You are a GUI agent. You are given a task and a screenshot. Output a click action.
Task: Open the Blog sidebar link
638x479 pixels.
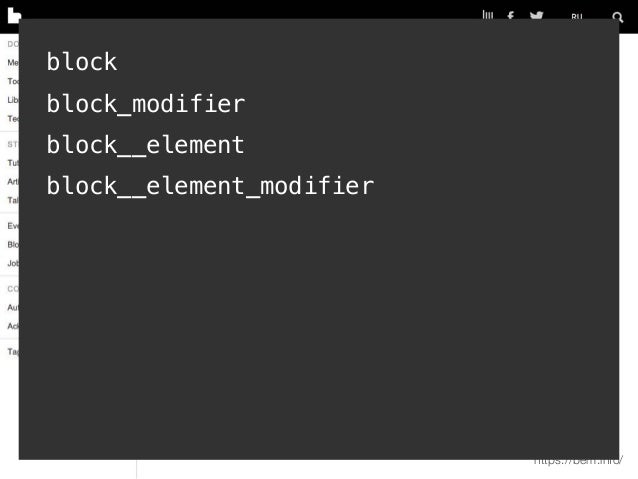[x=13, y=245]
